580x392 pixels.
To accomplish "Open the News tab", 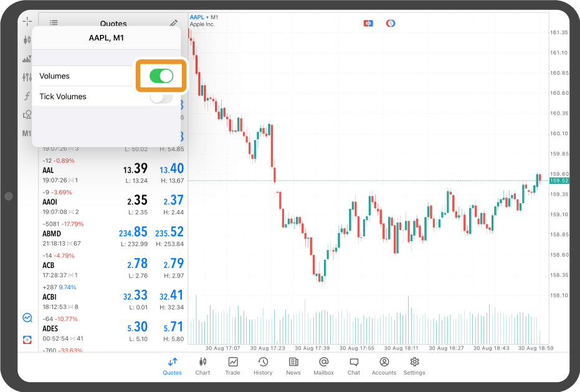I will pos(293,366).
